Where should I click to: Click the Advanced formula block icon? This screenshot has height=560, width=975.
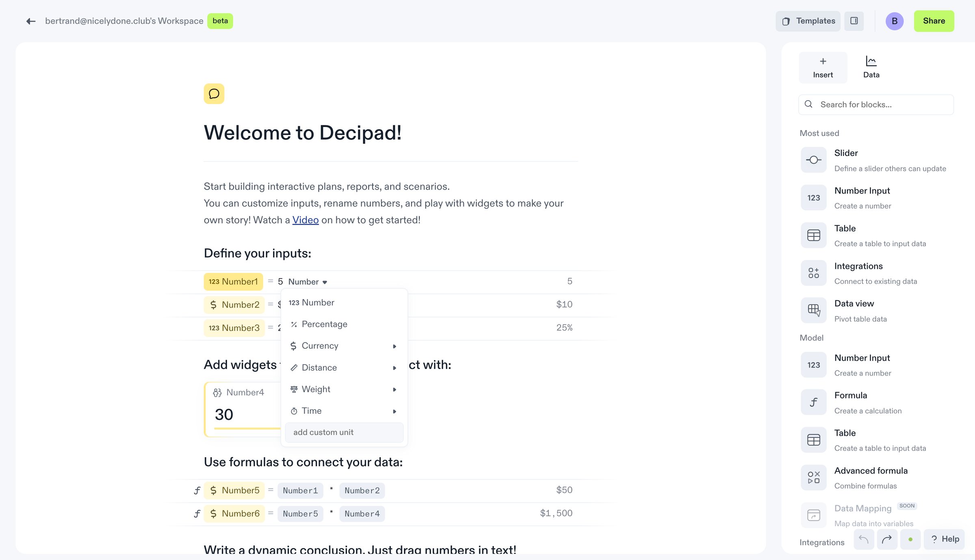(813, 478)
